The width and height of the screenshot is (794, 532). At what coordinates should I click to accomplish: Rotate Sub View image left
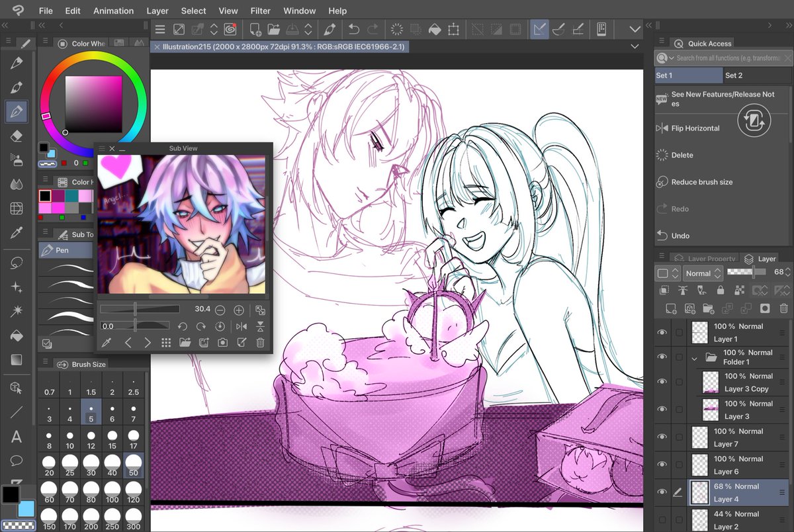pyautogui.click(x=183, y=326)
